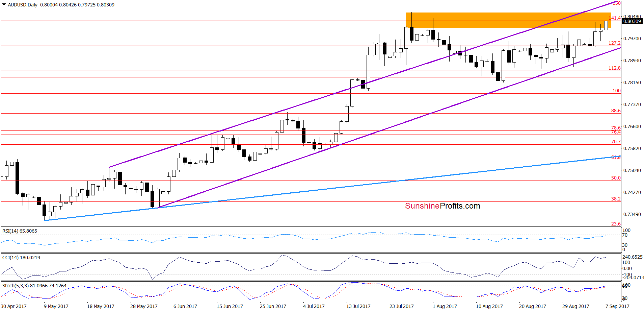Click the Stoch(5,3,3) indicator label
Screen dimensions: 644x311
pos(34,286)
